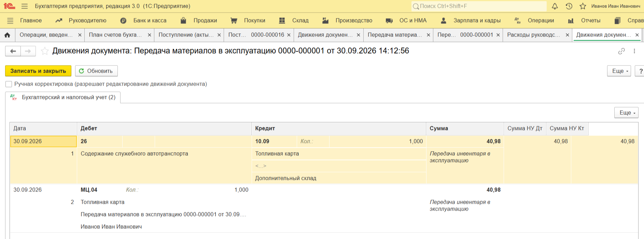This screenshot has height=239, width=644.
Task: Click the 1C logo icon
Action: click(x=9, y=6)
